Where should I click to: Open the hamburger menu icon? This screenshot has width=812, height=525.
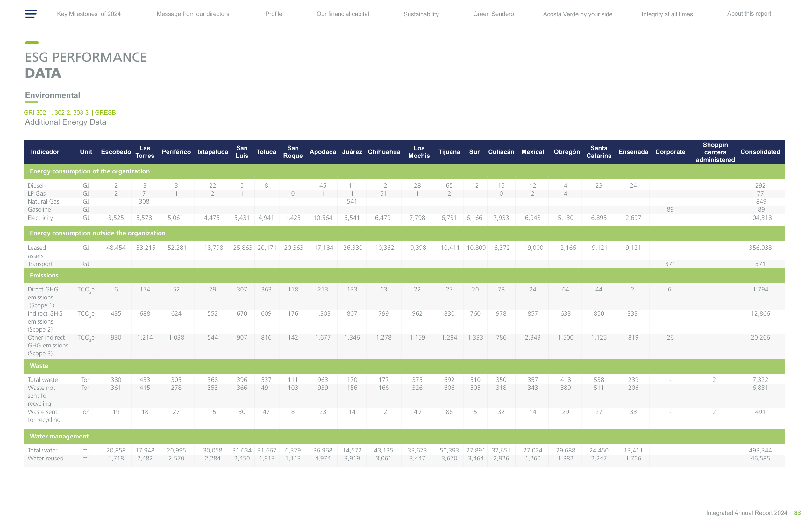pyautogui.click(x=31, y=14)
